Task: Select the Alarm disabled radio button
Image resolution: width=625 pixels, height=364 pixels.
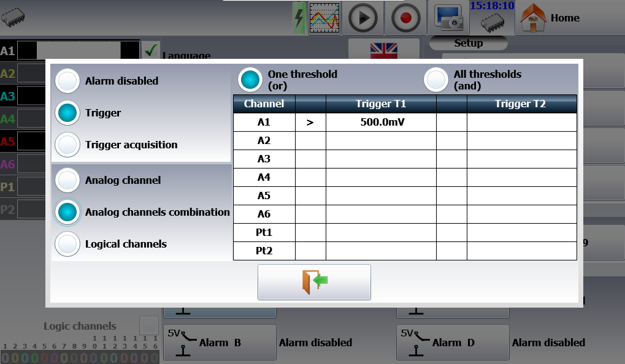Action: [x=67, y=81]
